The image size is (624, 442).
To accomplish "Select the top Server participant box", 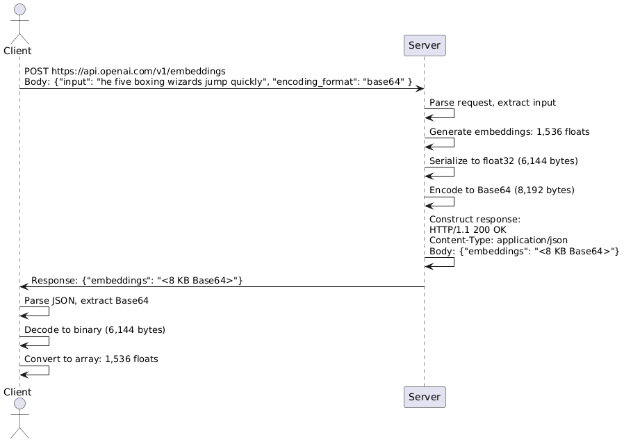I will coord(424,45).
